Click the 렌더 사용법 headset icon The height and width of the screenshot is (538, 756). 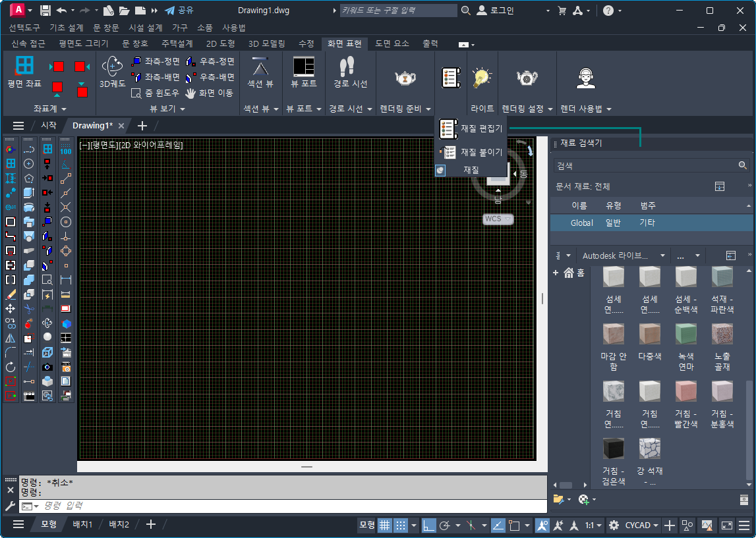(x=585, y=78)
